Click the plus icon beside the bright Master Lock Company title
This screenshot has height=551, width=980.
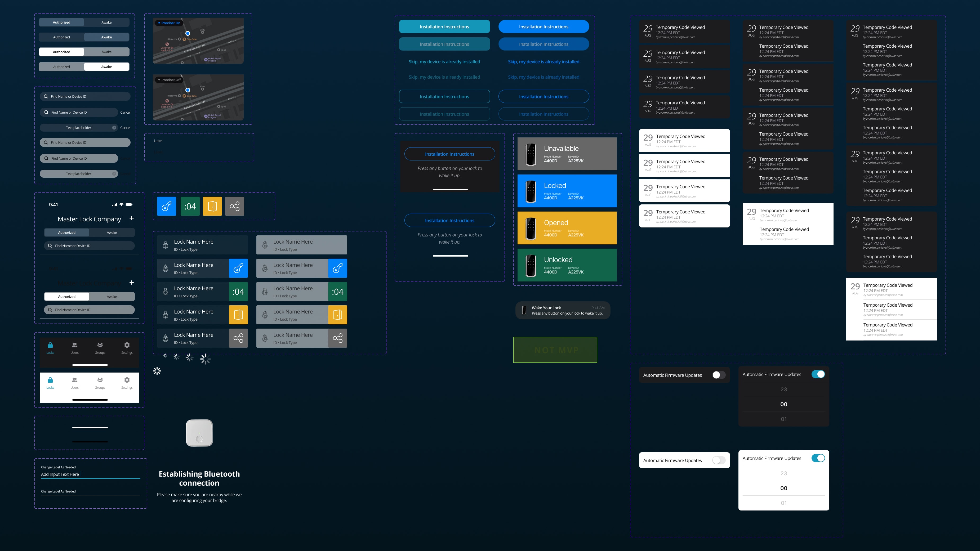coord(132,218)
